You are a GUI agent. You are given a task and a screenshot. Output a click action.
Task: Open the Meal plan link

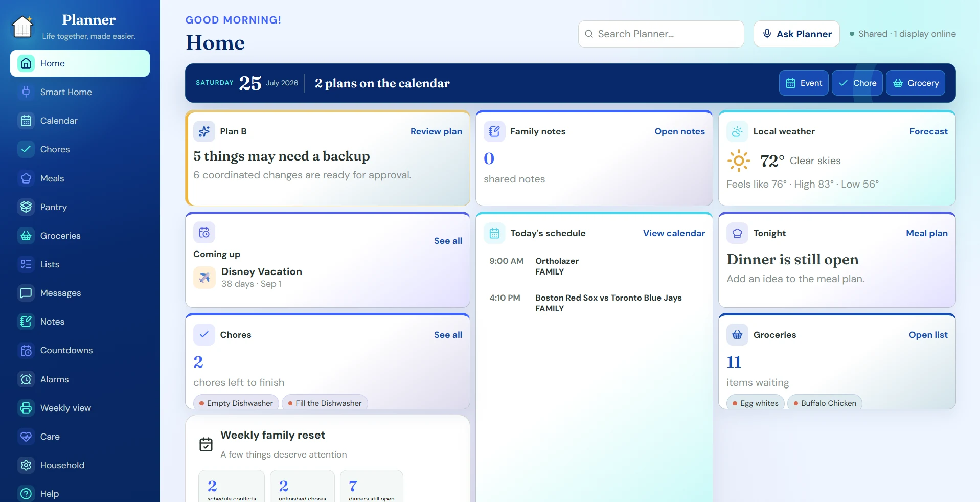927,233
